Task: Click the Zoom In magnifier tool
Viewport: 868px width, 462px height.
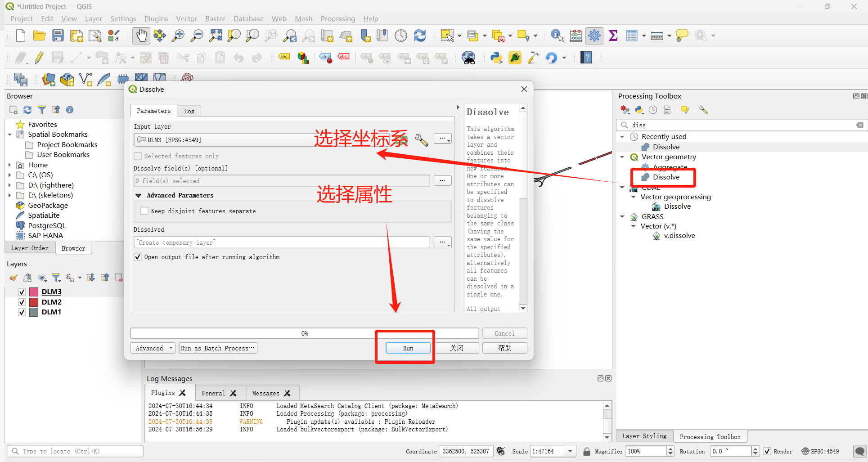Action: tap(179, 36)
